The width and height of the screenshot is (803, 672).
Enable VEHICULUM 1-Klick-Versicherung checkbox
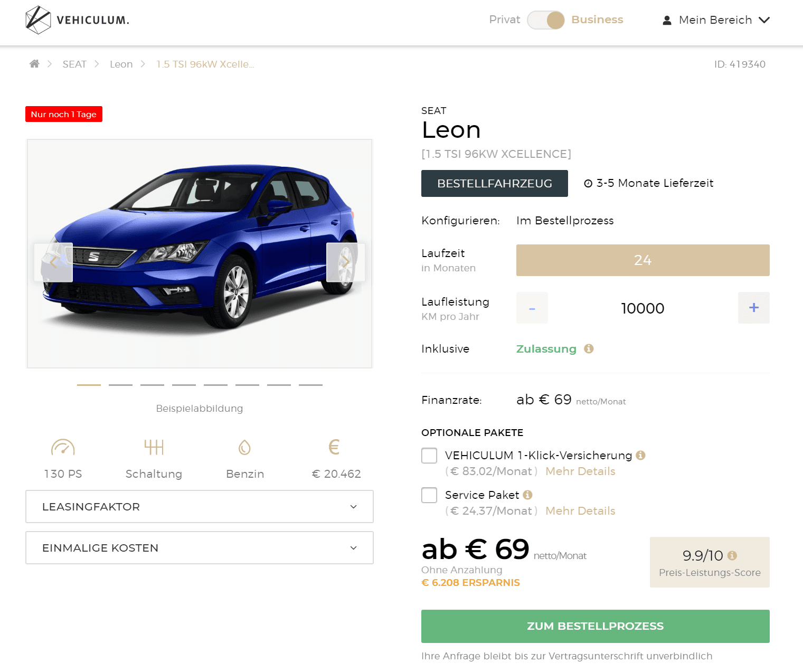point(429,456)
